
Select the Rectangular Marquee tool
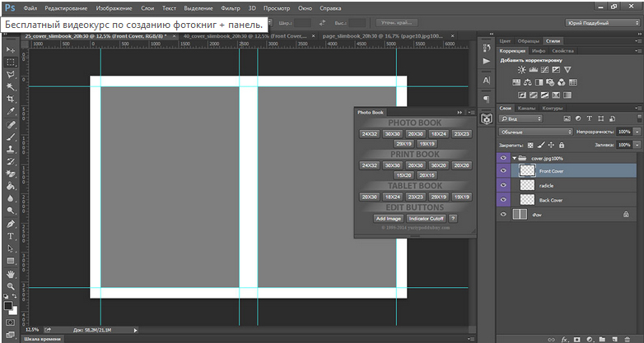[x=11, y=63]
